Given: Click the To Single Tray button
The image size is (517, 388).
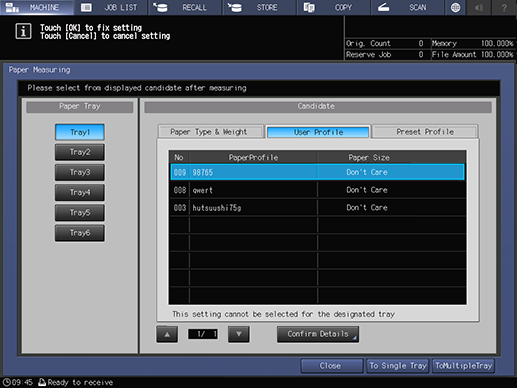Looking at the screenshot, I should pyautogui.click(x=397, y=366).
